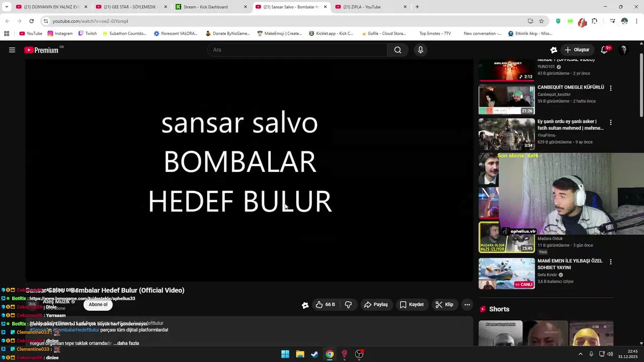Screen dimensions: 644x362
Task: Click the YouTube search input field
Action: click(x=297, y=50)
